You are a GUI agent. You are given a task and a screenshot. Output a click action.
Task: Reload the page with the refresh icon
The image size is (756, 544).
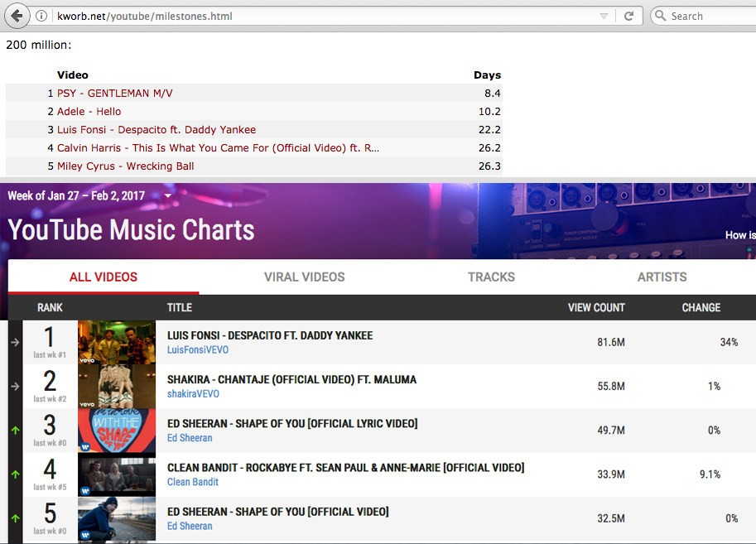629,16
